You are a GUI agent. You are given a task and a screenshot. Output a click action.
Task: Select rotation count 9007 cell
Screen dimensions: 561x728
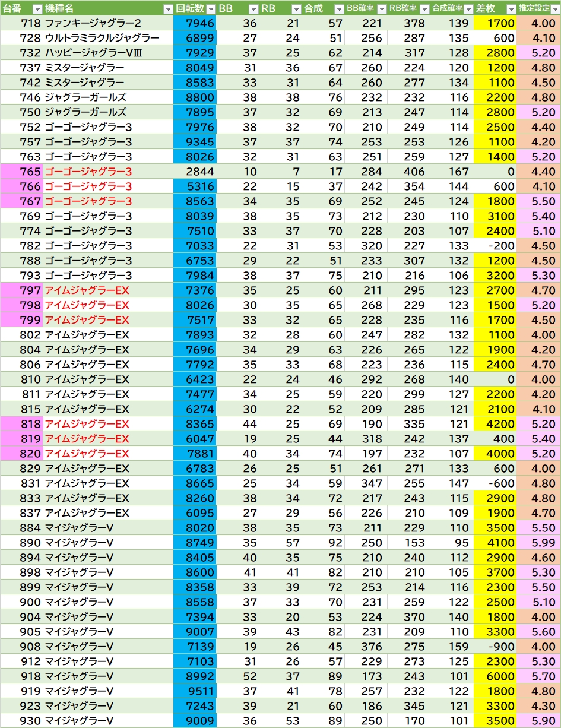[x=195, y=632]
